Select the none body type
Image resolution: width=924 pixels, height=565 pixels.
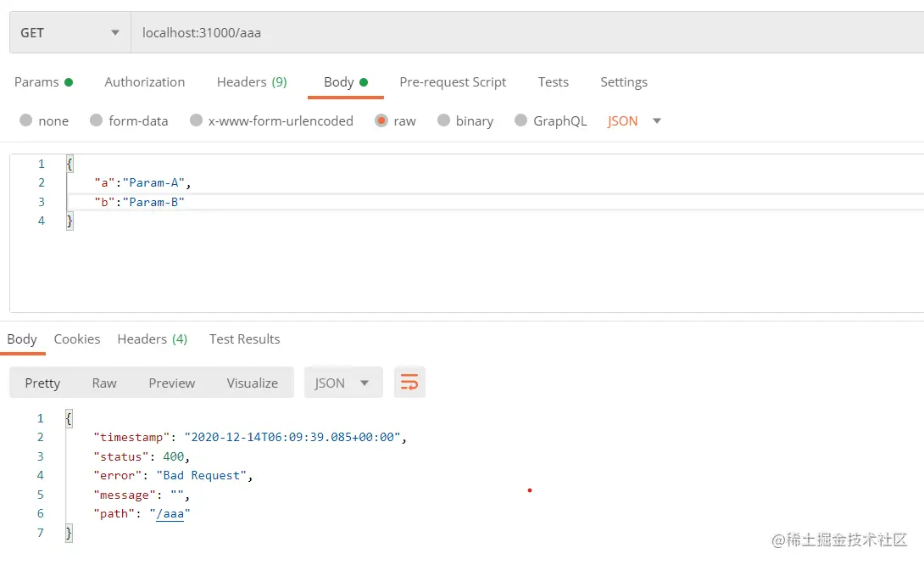(x=44, y=121)
